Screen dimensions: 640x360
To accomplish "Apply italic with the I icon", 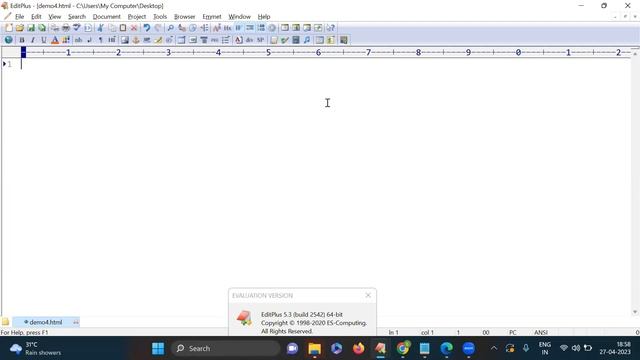I will (33, 40).
